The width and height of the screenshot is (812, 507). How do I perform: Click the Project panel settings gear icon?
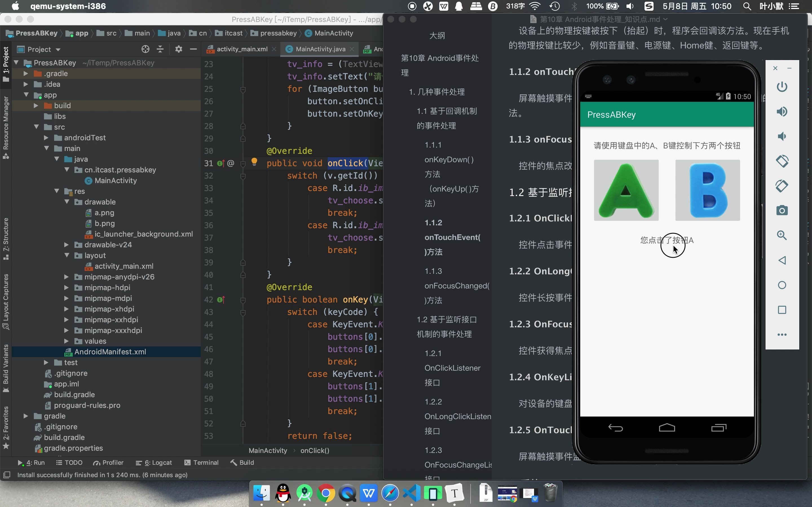[178, 49]
